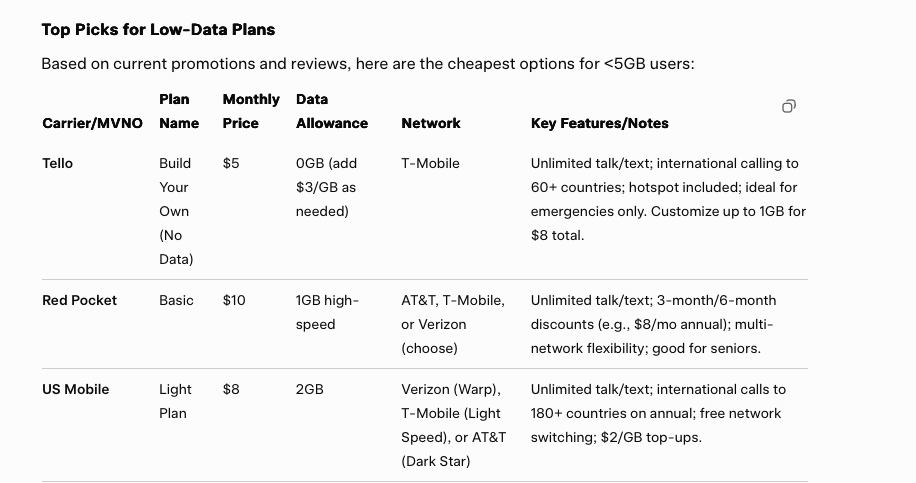Image resolution: width=916 pixels, height=483 pixels.
Task: Click the "Build Your Own (No Data)" plan name
Action: (x=176, y=211)
